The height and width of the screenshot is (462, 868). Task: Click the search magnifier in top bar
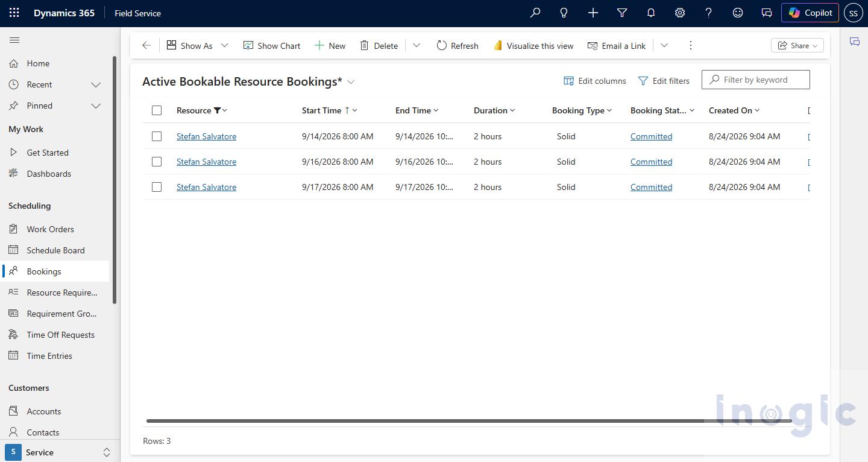coord(535,13)
